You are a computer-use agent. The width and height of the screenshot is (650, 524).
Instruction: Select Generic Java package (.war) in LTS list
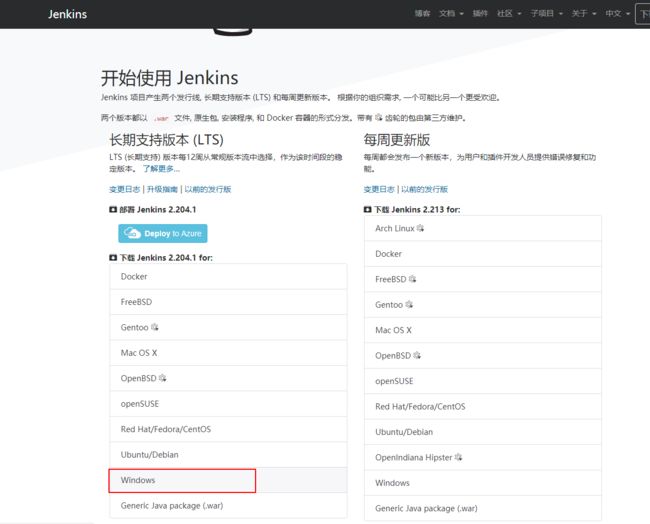(x=228, y=506)
